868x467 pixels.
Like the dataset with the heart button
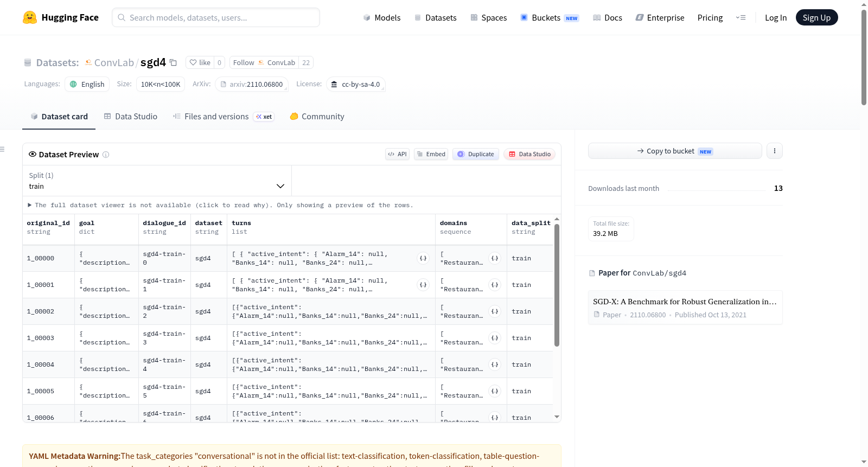200,62
